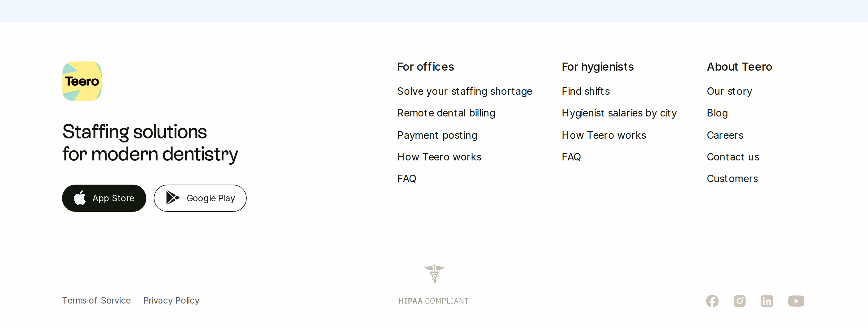Image resolution: width=868 pixels, height=328 pixels.
Task: Click the Find shifts link
Action: point(586,91)
